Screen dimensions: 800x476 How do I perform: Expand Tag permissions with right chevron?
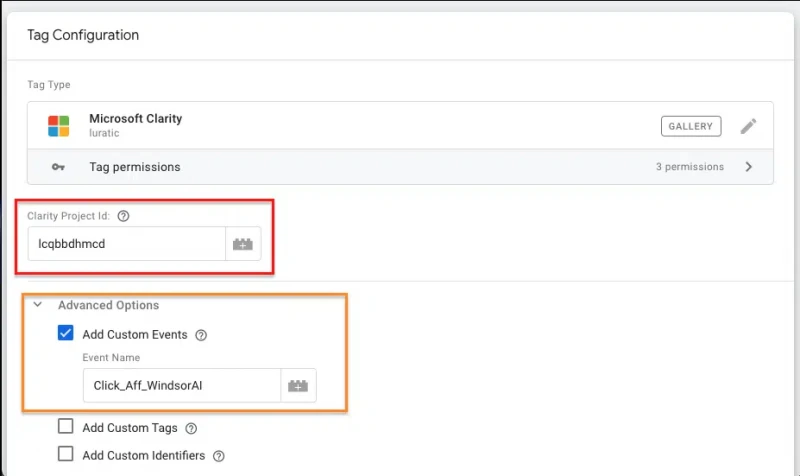click(x=748, y=167)
